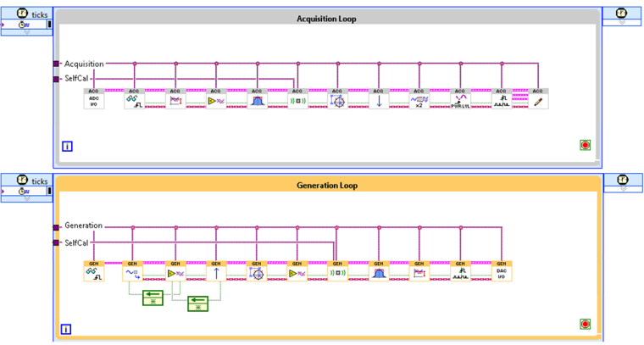Select the DAC I/O node in Generation Loop

tap(502, 271)
